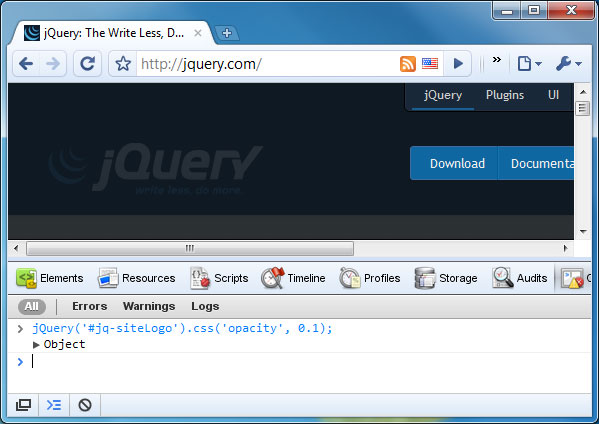Filter console by Errors

coord(90,306)
